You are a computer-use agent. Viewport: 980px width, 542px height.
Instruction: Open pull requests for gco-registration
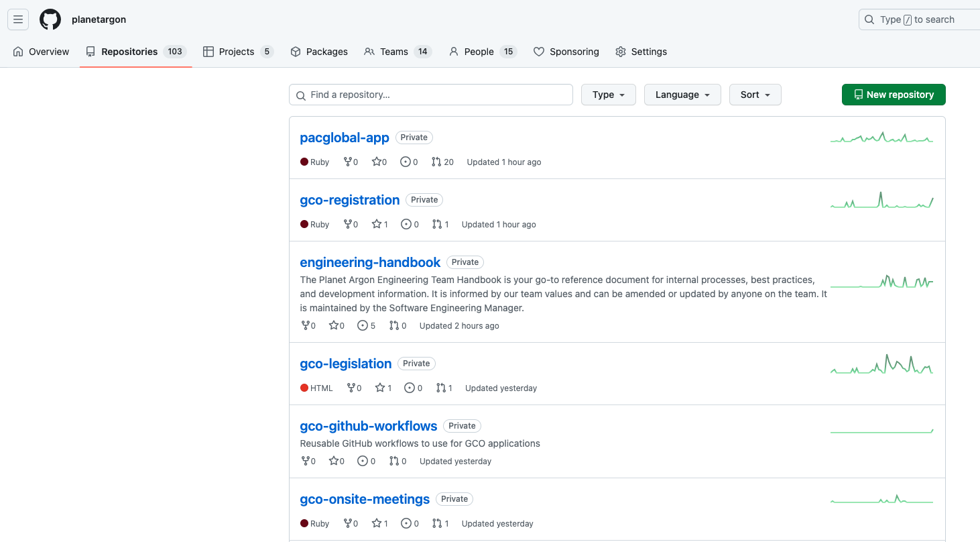point(440,224)
